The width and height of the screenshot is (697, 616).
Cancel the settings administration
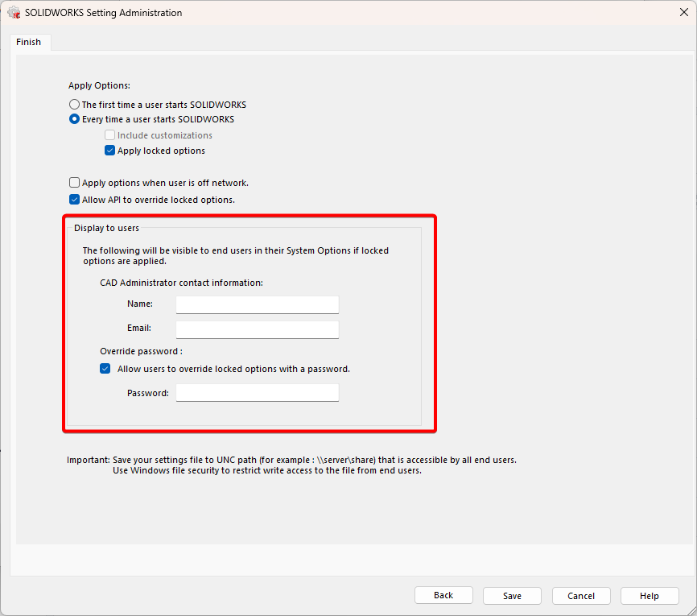[x=581, y=596]
